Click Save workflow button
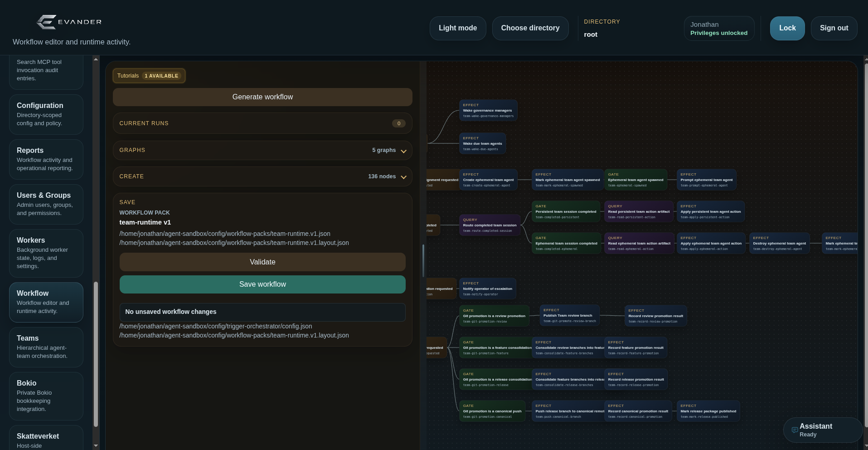 (262, 284)
